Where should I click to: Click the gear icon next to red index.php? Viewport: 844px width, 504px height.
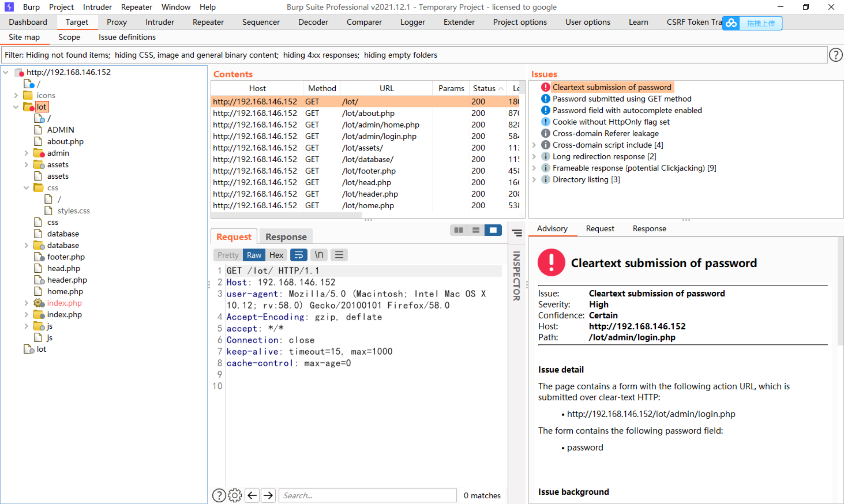coord(39,303)
